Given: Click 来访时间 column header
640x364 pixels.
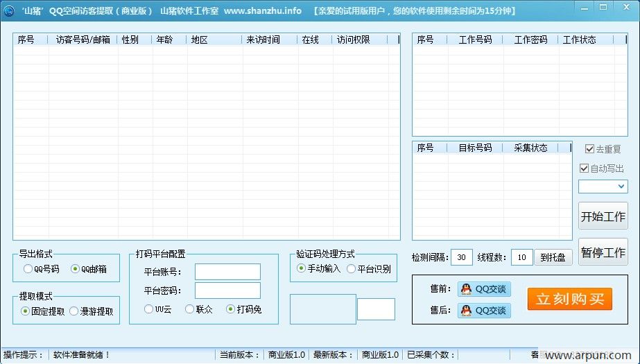Looking at the screenshot, I should click(270, 40).
